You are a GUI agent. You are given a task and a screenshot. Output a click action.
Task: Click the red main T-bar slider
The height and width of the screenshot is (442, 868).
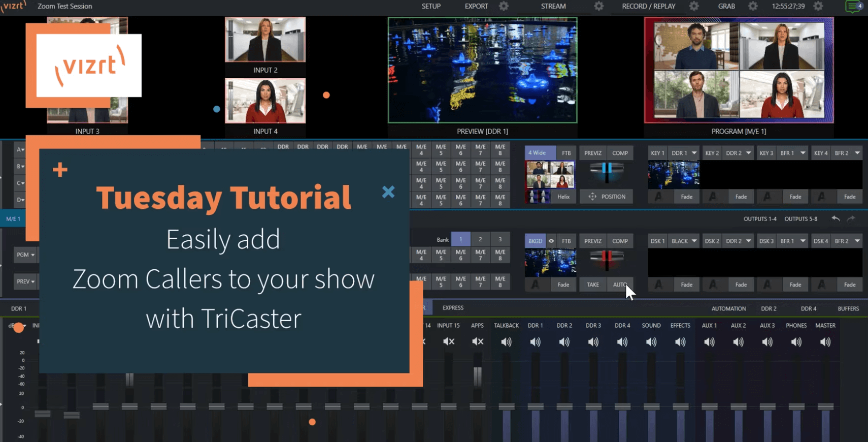pos(606,258)
